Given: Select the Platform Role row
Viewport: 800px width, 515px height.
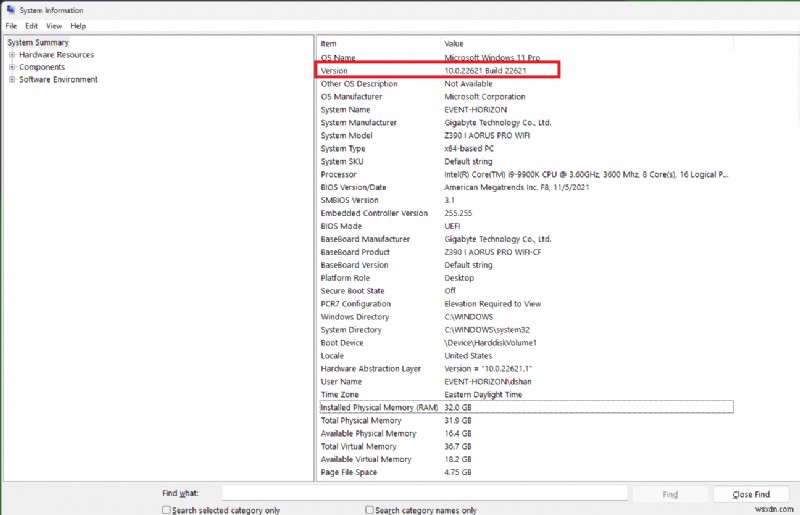Looking at the screenshot, I should pyautogui.click(x=525, y=278).
